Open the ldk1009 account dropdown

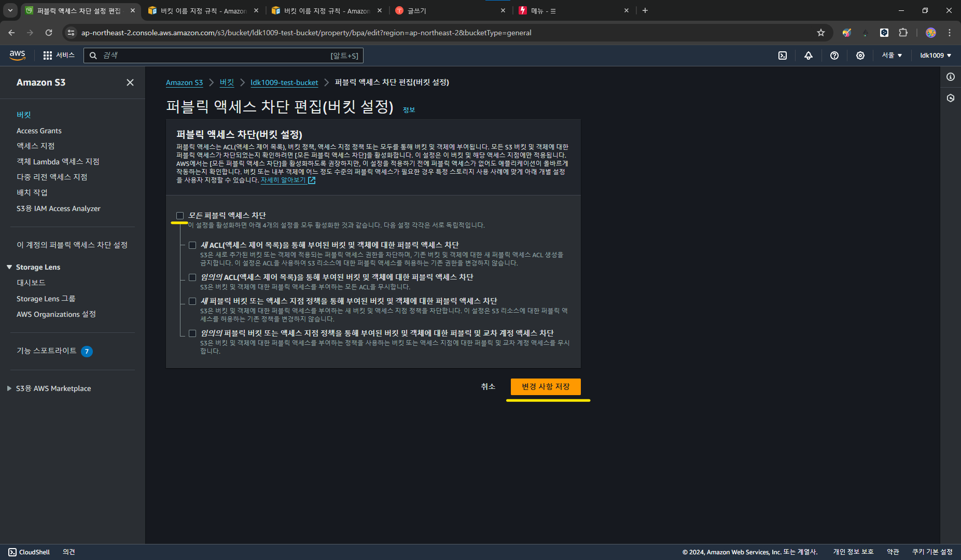936,55
